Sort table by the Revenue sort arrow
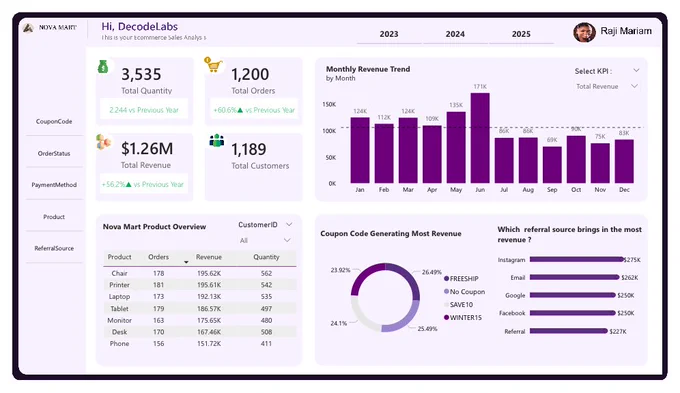 pos(186,262)
